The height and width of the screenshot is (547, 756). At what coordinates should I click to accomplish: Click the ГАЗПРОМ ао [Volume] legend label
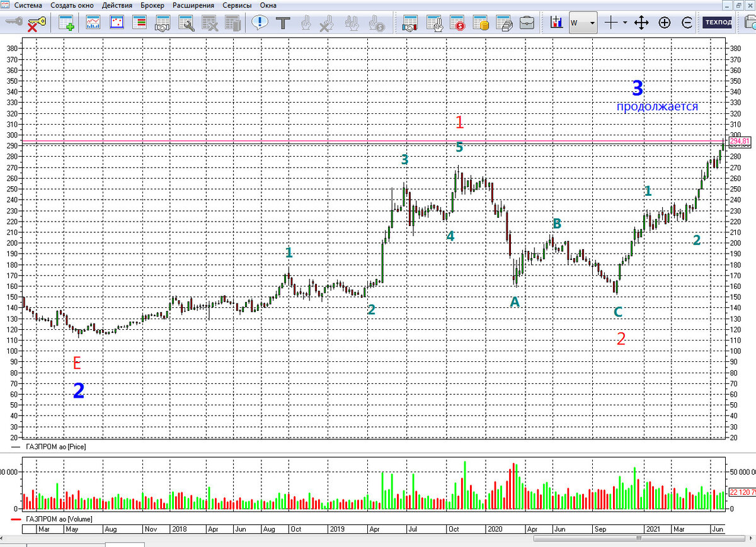coord(59,519)
